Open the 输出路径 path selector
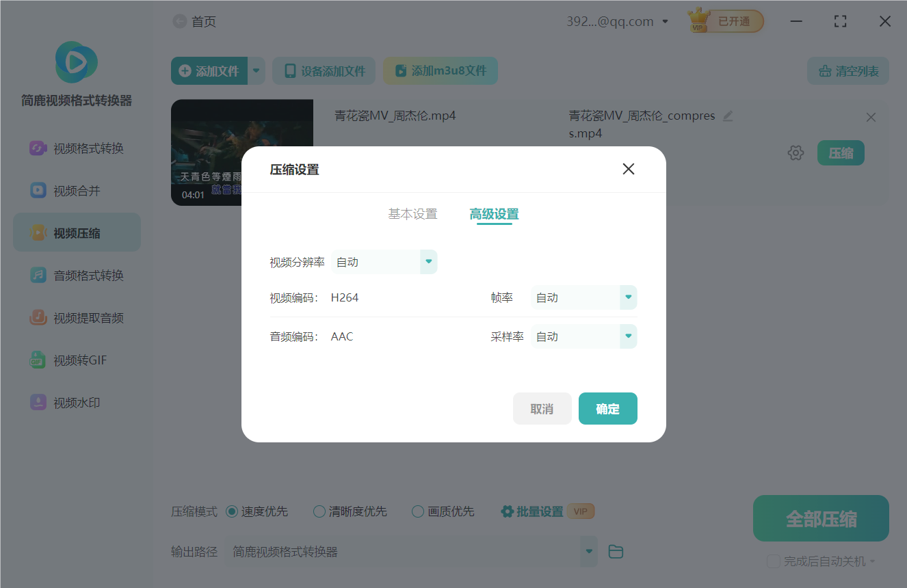Viewport: 907px width, 588px height. (x=588, y=551)
